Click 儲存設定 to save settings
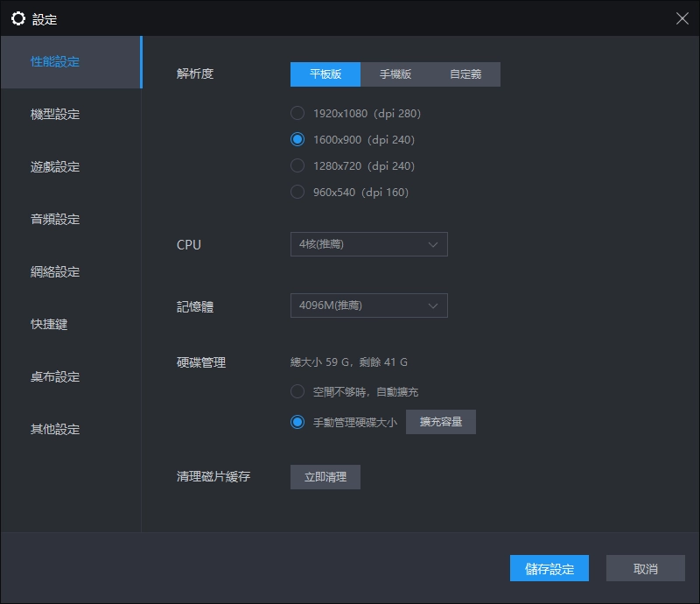The height and width of the screenshot is (604, 700). coord(549,568)
